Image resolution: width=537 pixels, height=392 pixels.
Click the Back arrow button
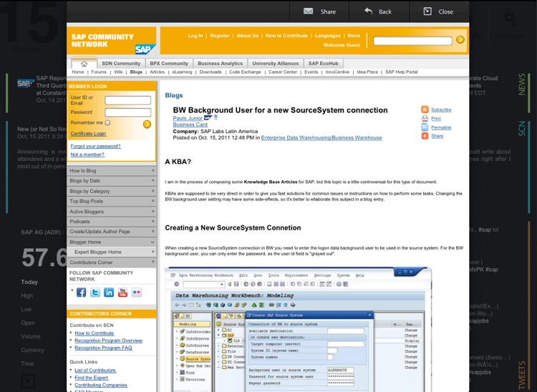(x=379, y=11)
